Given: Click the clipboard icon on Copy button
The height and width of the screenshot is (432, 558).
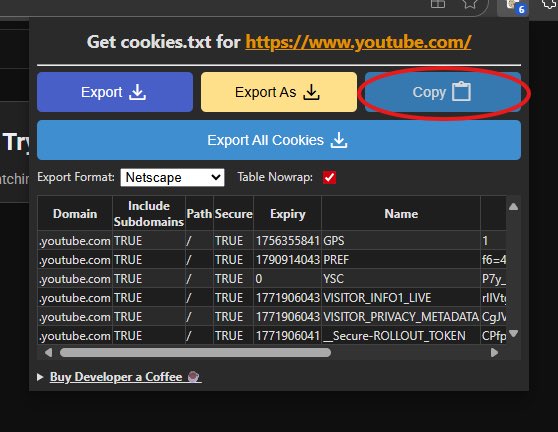Looking at the screenshot, I should (x=461, y=91).
